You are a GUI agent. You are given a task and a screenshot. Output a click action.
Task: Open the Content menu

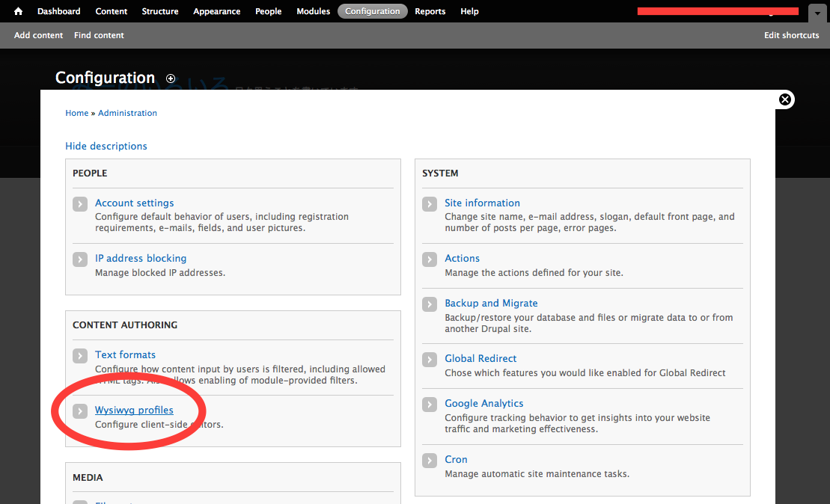coord(112,11)
